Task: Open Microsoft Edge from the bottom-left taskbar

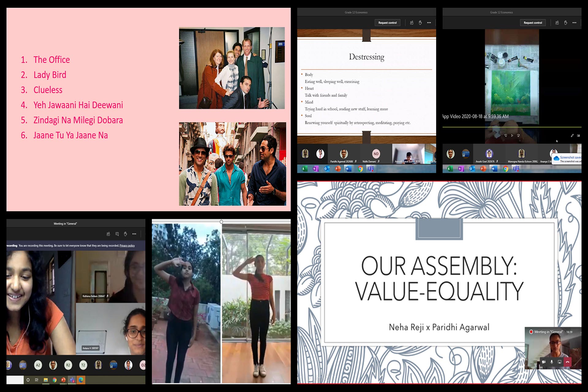Action: coord(81,380)
